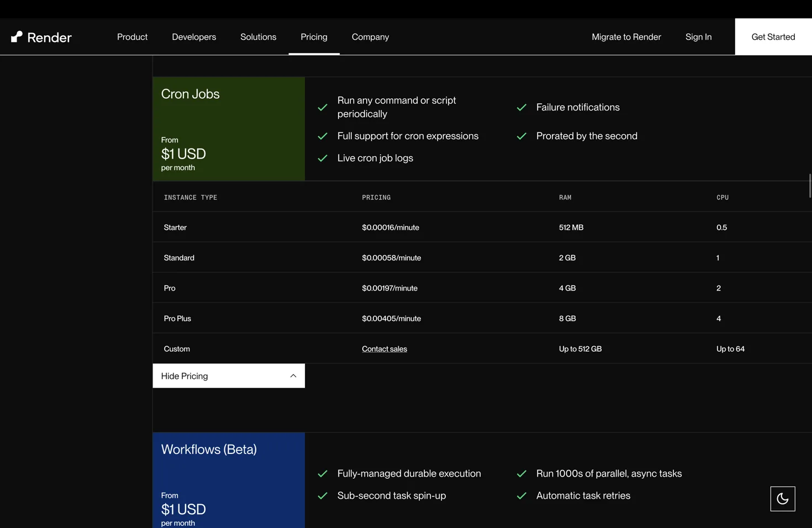Click checkmark beside Run 1000s of parallel
Image resolution: width=812 pixels, height=528 pixels.
[x=521, y=474]
